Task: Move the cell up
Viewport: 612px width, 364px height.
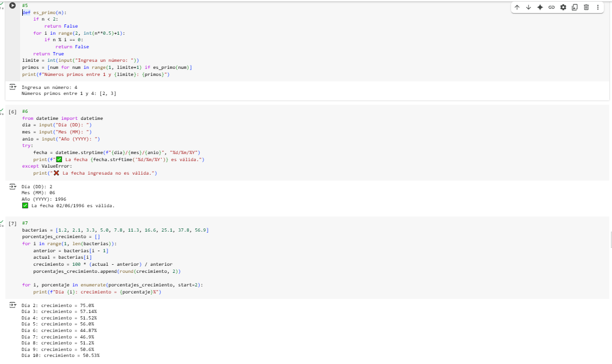Action: [517, 7]
